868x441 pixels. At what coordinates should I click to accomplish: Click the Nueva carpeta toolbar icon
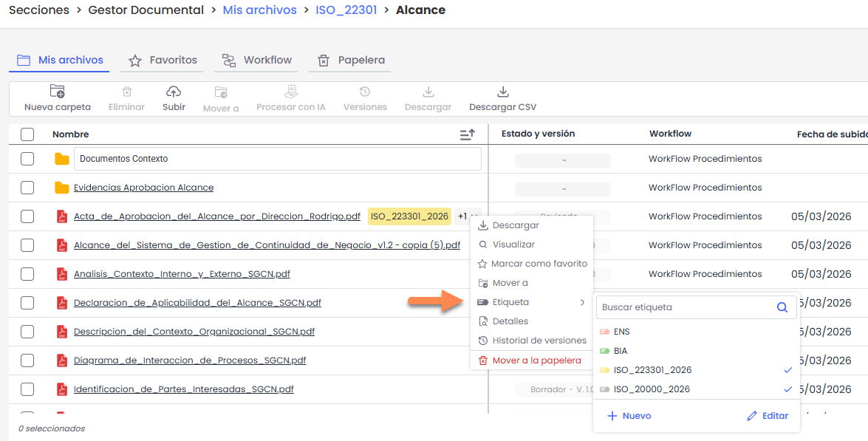[x=57, y=92]
